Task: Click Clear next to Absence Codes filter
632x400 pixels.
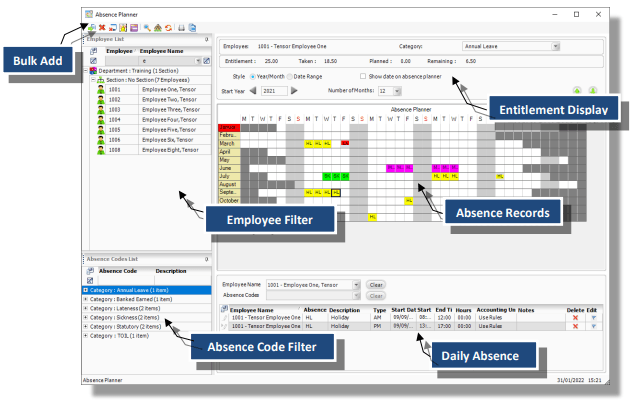Action: [x=376, y=296]
